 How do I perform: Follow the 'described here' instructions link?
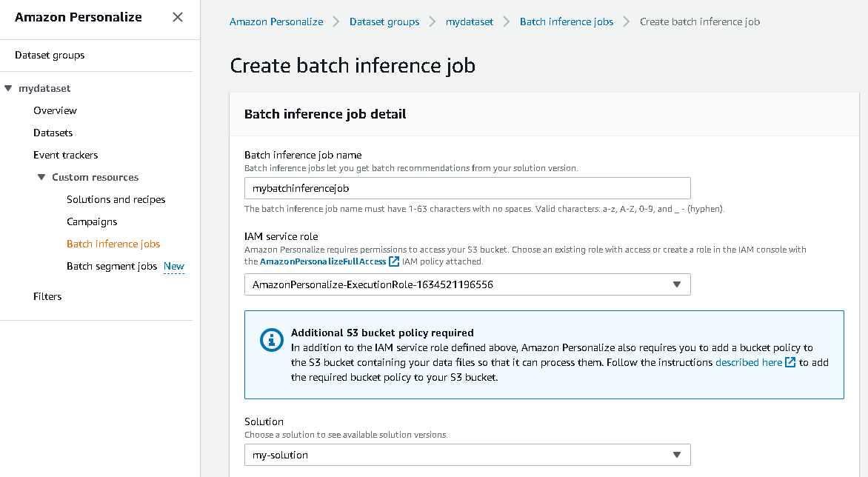click(x=748, y=363)
